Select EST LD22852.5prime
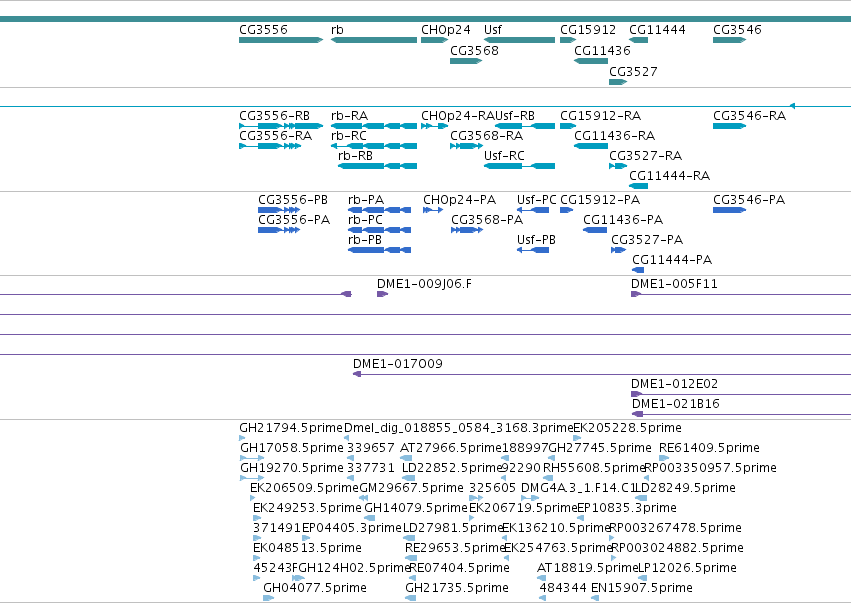This screenshot has height=603, width=851. pos(406,478)
